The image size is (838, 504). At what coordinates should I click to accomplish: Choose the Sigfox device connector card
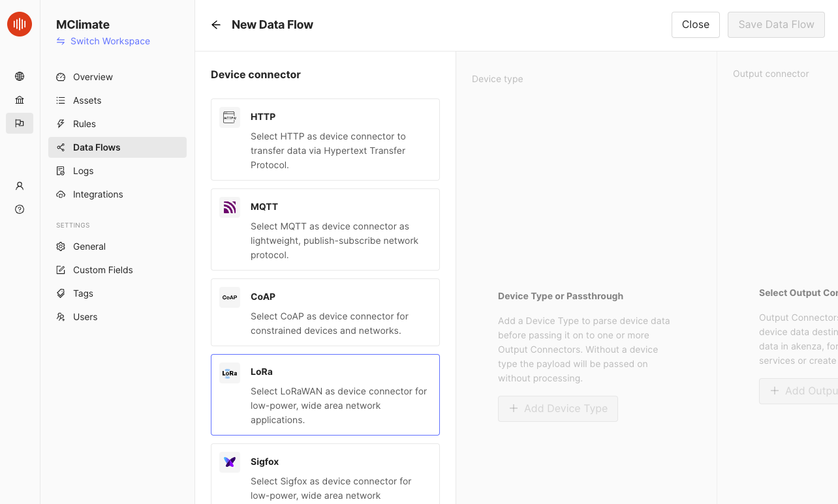325,474
